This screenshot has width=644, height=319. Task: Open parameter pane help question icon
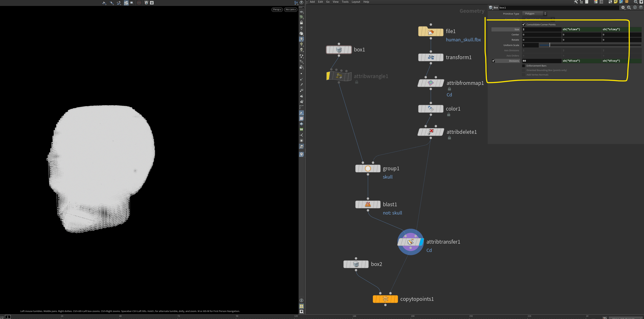641,8
